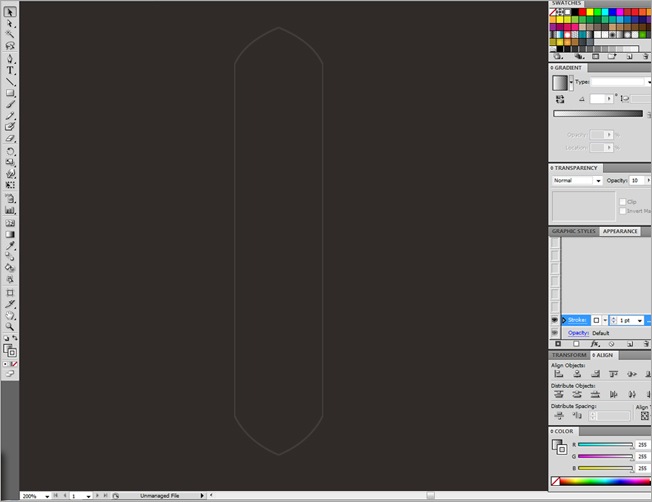The height and width of the screenshot is (502, 652).
Task: Change screen mode at toolbox bottom
Action: point(10,373)
